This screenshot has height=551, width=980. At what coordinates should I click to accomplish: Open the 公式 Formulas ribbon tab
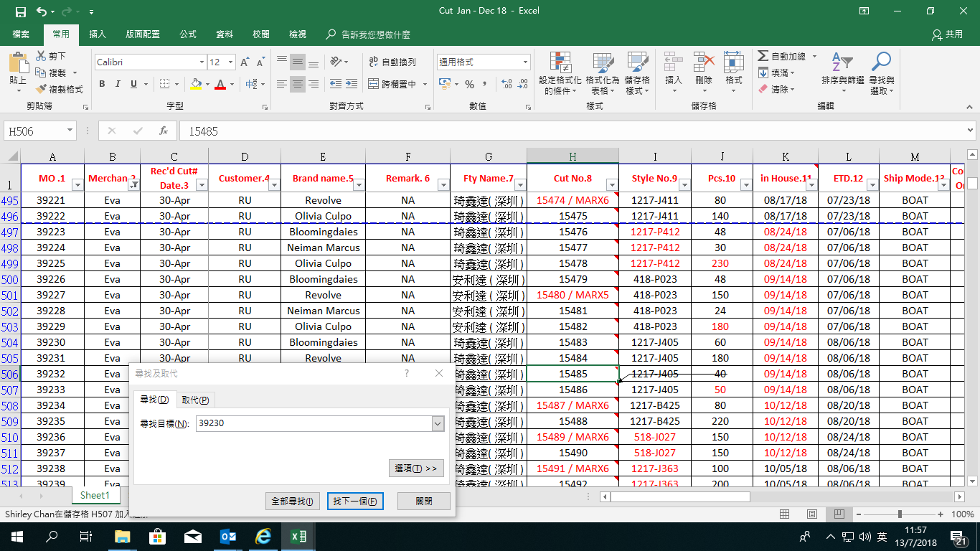[x=188, y=34]
